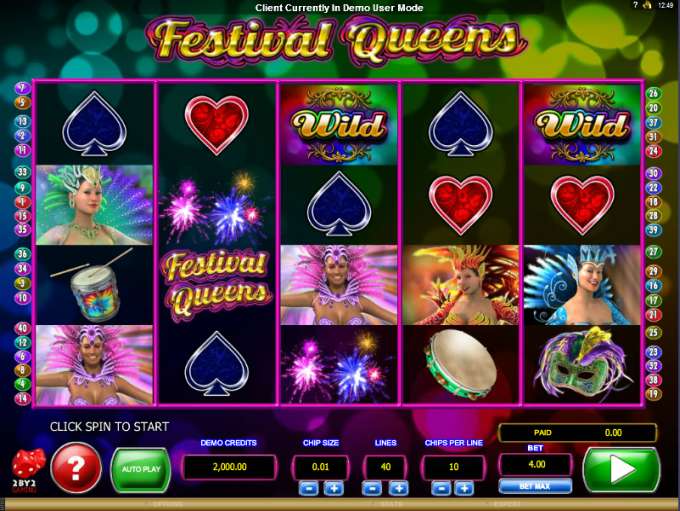Start Auto Play mode
Screen dimensions: 680x511
pyautogui.click(x=141, y=470)
